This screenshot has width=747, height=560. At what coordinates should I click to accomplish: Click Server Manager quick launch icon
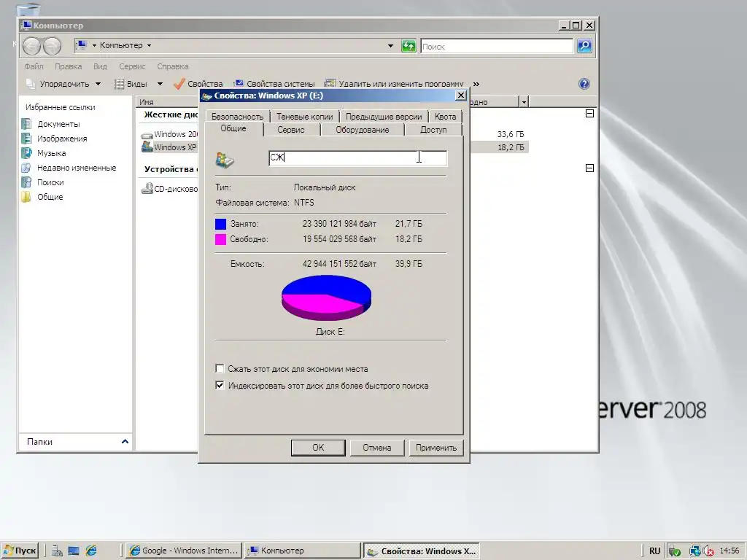point(57,551)
